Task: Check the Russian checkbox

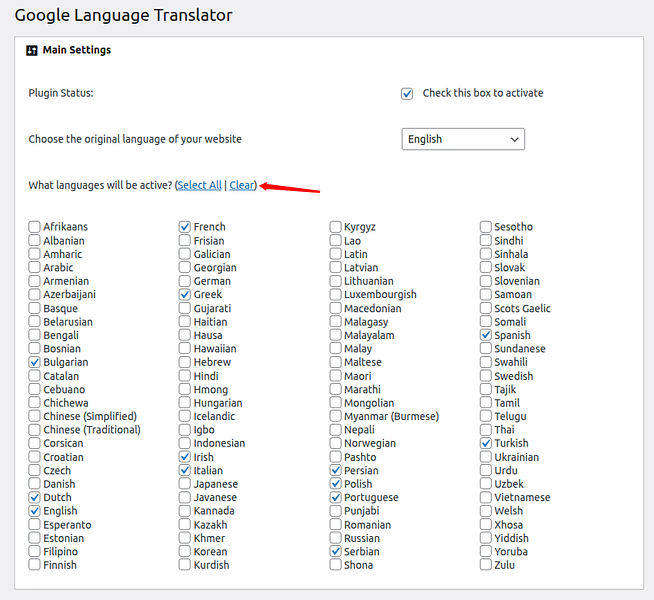Action: tap(335, 538)
